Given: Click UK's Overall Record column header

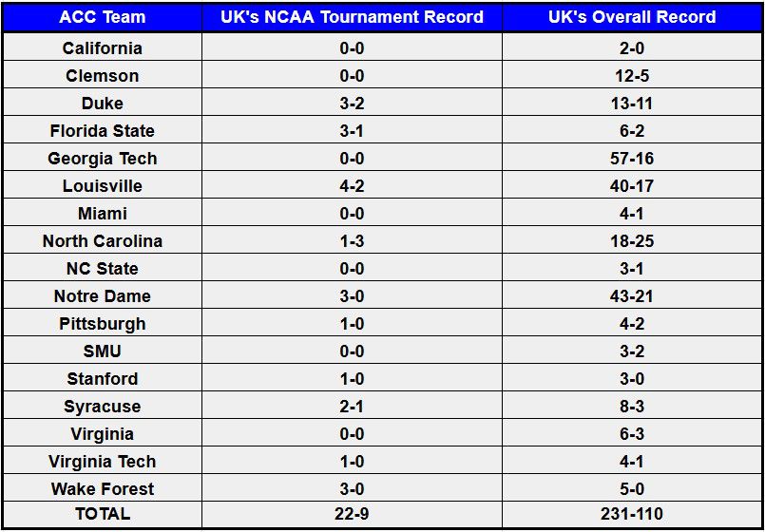Looking at the screenshot, I should 632,17.
